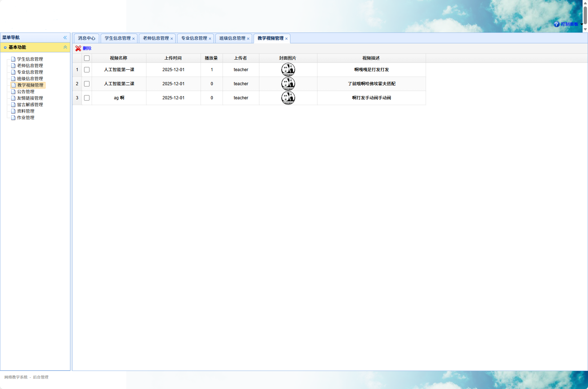
Task: Click the video name ag 啊
Action: 119,98
